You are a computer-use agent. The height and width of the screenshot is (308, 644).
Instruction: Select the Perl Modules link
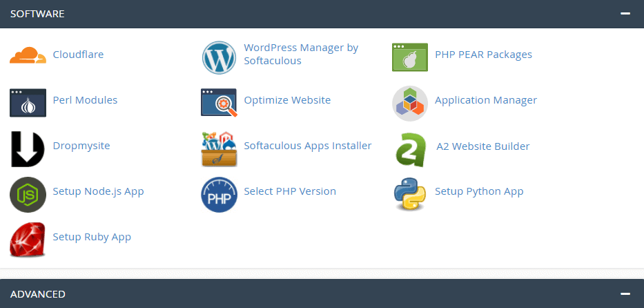[x=85, y=100]
